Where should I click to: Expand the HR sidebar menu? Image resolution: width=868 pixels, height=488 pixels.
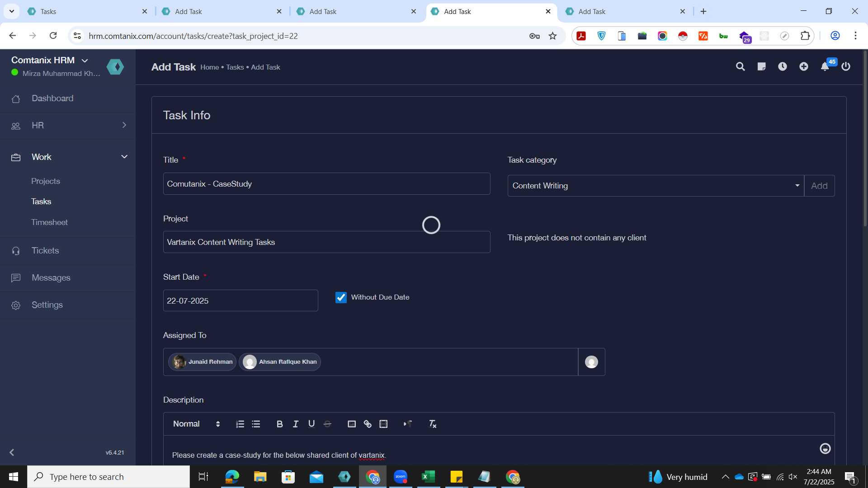pos(68,126)
